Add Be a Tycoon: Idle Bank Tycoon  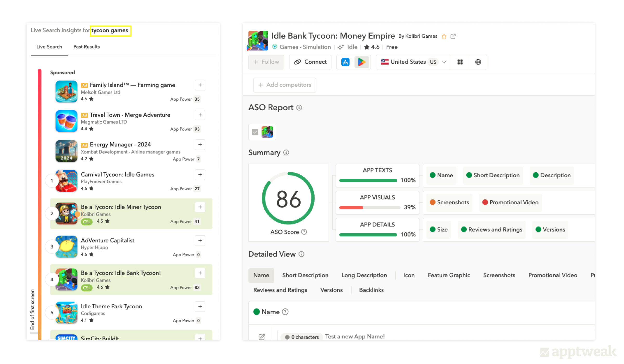[x=200, y=273]
